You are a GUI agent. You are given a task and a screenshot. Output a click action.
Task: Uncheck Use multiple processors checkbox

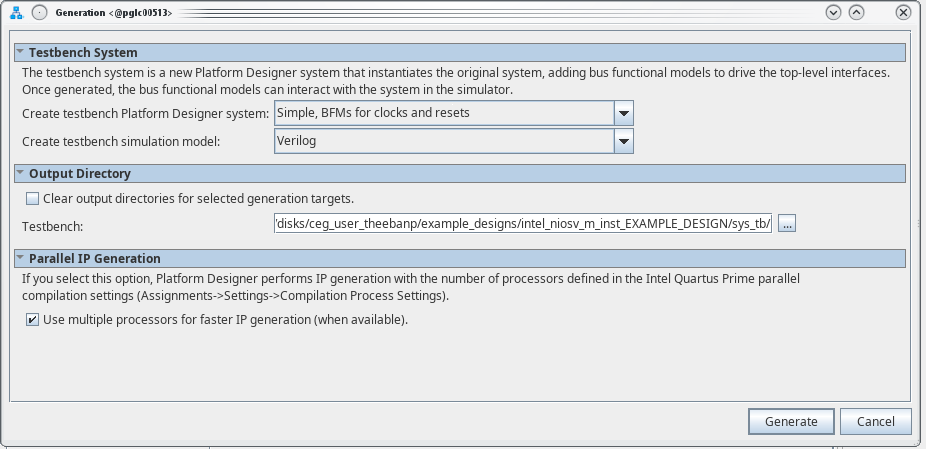33,320
